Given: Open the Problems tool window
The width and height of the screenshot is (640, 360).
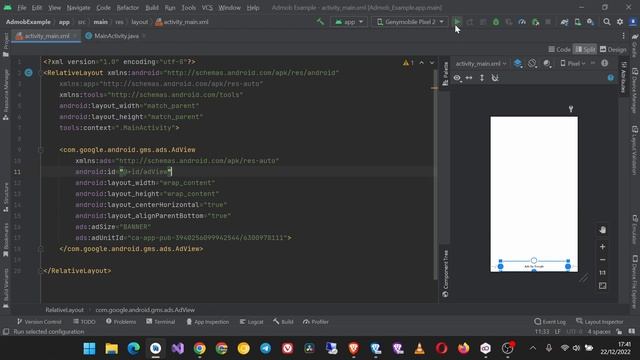Looking at the screenshot, I should coord(121,322).
